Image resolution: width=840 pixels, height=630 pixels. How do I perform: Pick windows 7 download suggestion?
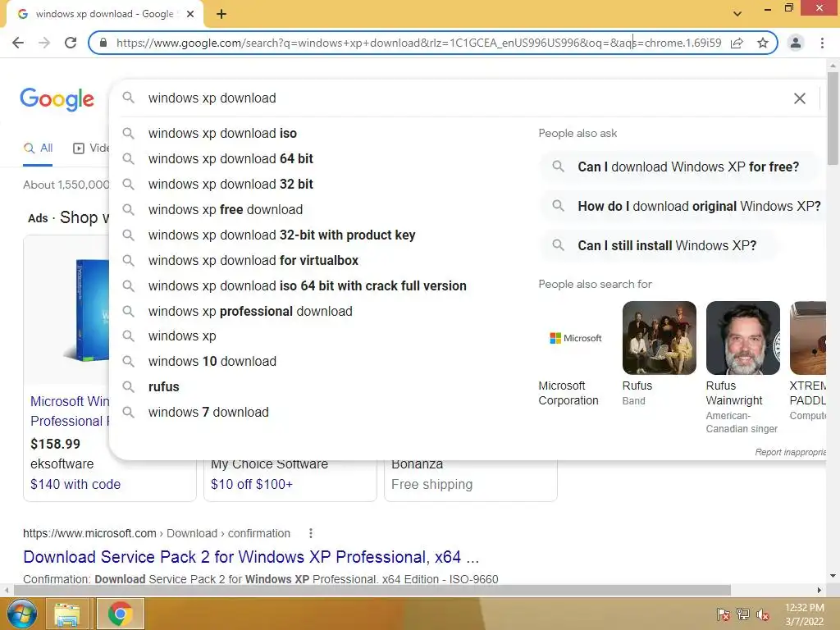pos(208,412)
